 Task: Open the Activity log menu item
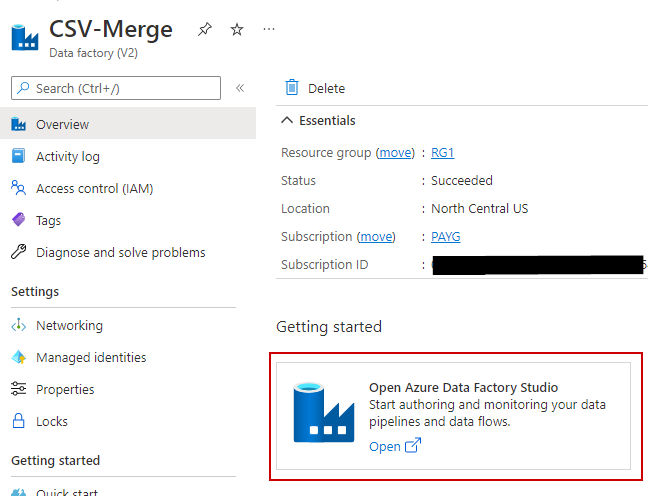(x=67, y=157)
